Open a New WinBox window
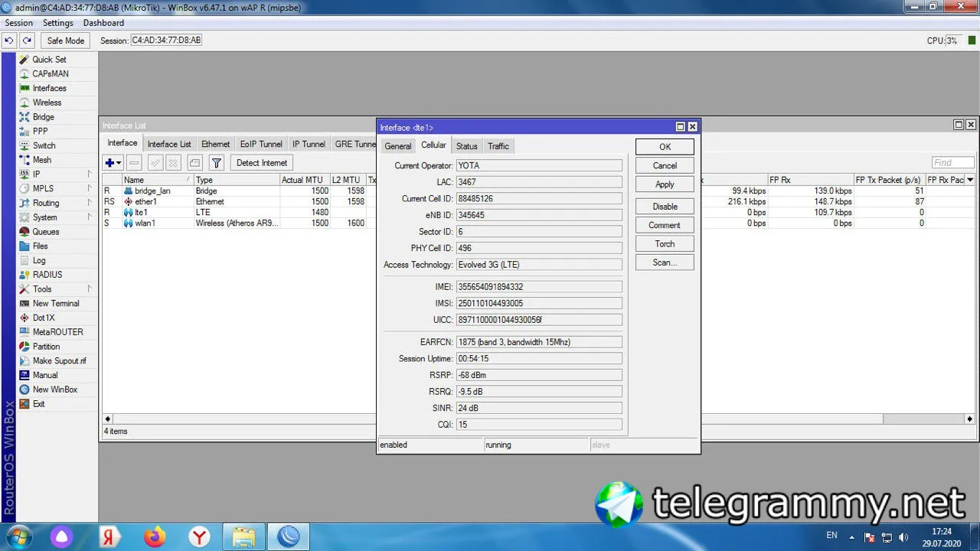The image size is (980, 551). (x=54, y=390)
